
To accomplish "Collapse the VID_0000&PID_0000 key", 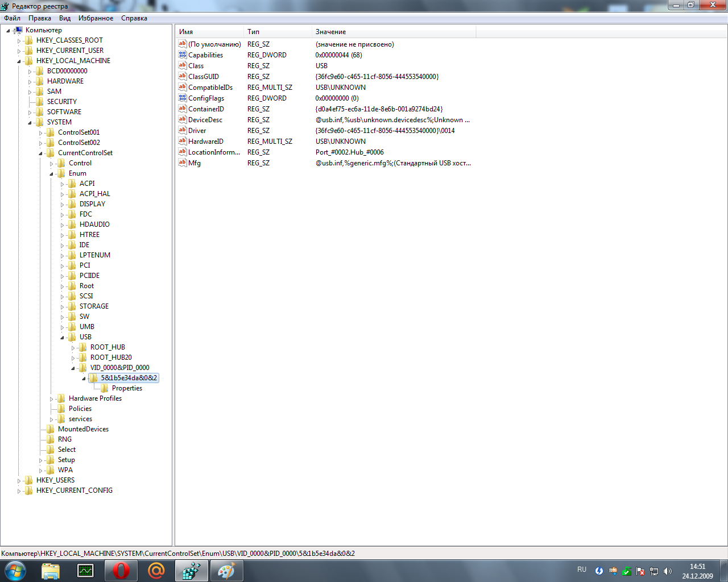I will point(73,368).
